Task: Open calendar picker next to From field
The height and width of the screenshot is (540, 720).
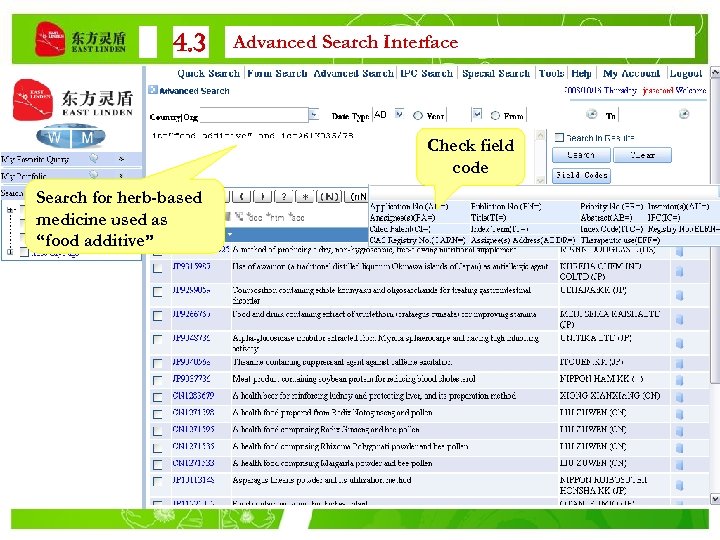Action: tap(591, 114)
